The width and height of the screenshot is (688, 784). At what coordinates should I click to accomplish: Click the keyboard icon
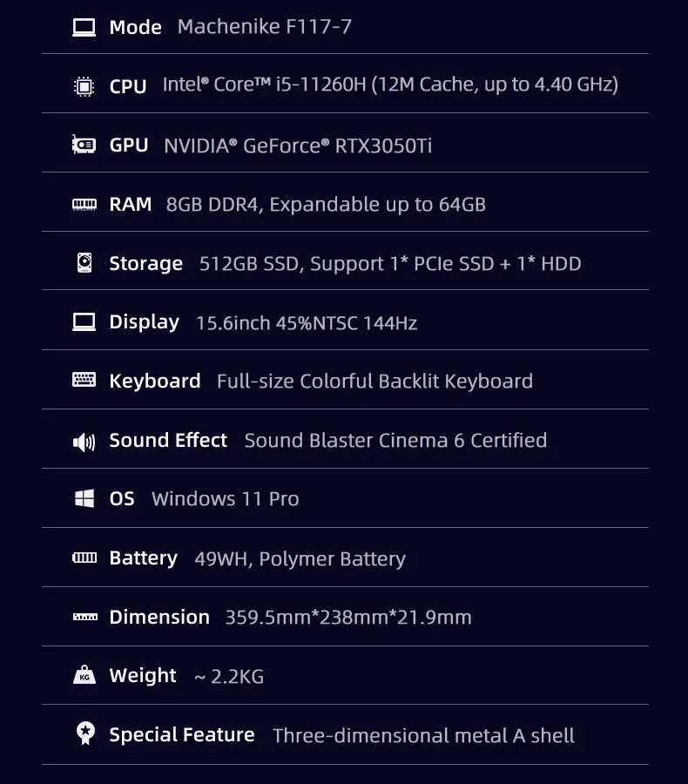(84, 380)
